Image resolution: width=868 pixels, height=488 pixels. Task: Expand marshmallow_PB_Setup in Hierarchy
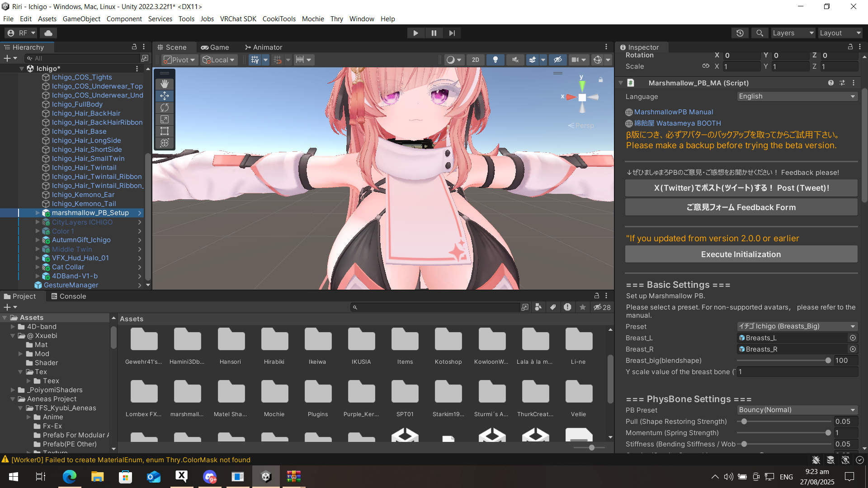[38, 213]
